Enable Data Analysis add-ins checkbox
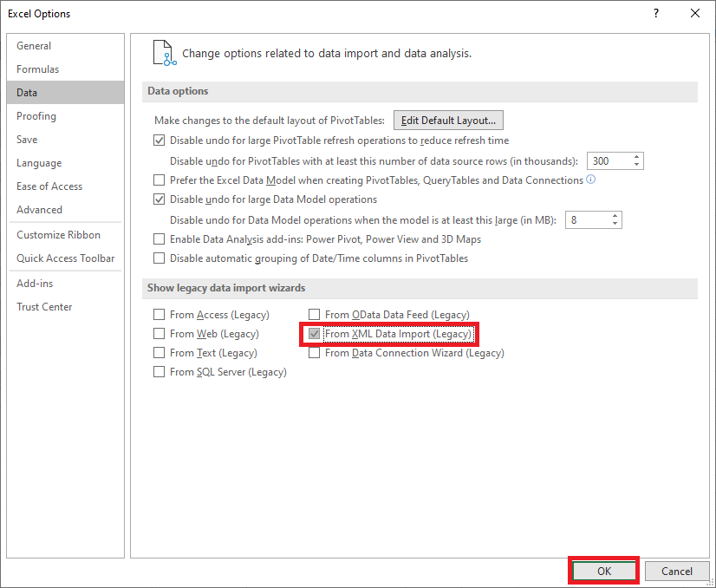The height and width of the screenshot is (588, 716). (159, 239)
